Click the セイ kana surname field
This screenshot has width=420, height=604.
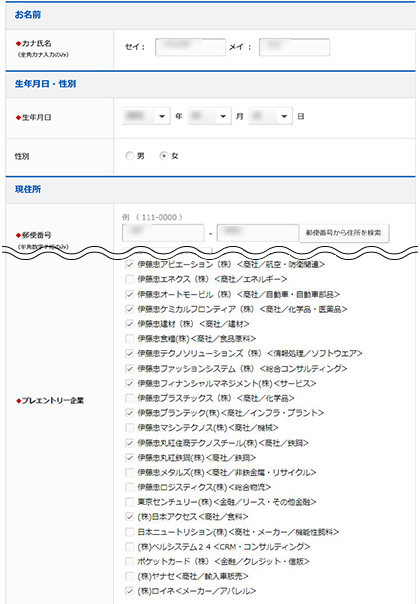click(190, 47)
